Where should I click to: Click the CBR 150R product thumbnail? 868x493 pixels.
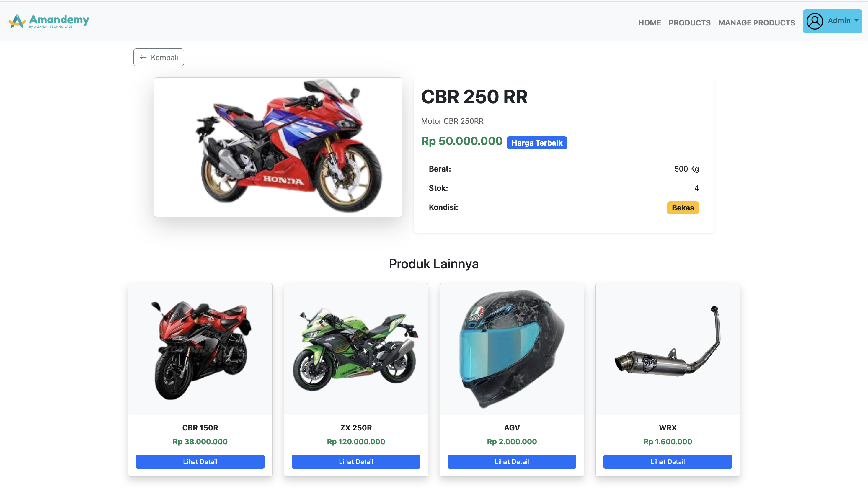click(x=200, y=349)
